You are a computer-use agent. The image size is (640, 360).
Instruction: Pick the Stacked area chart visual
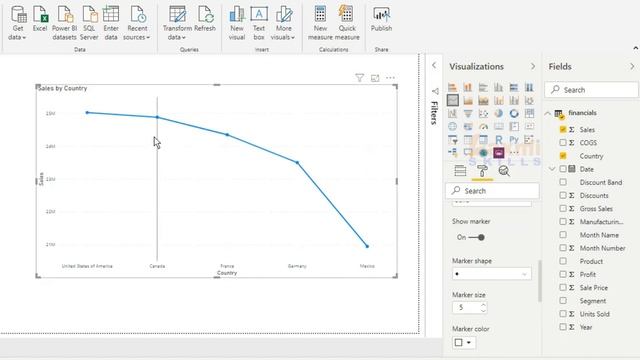pyautogui.click(x=483, y=100)
